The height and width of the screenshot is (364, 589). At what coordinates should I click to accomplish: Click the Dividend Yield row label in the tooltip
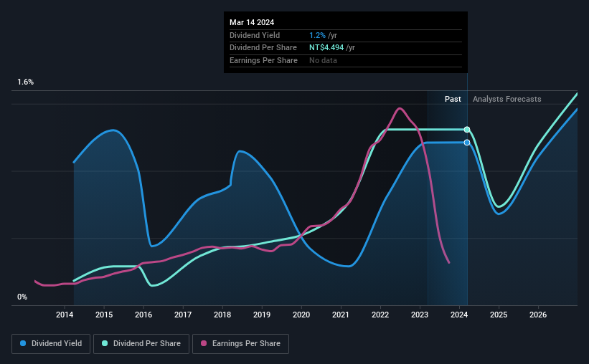click(255, 35)
